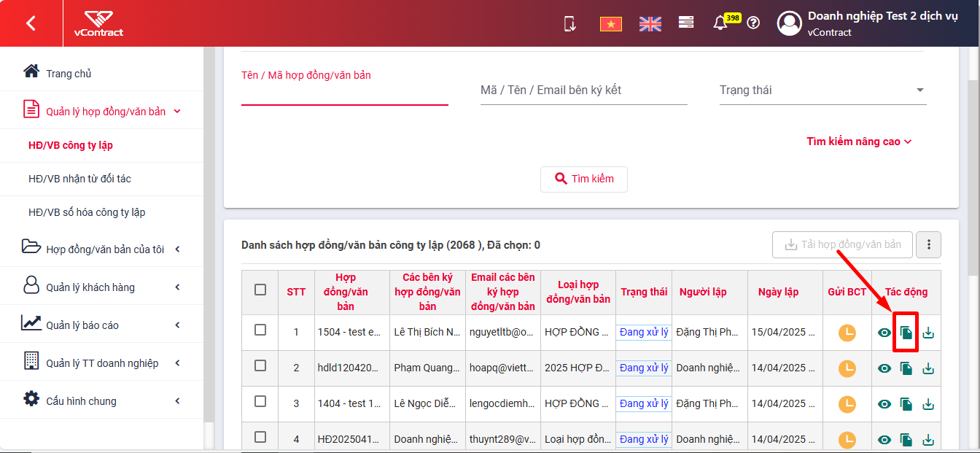
Task: Copy the contract in row 2
Action: coord(906,368)
